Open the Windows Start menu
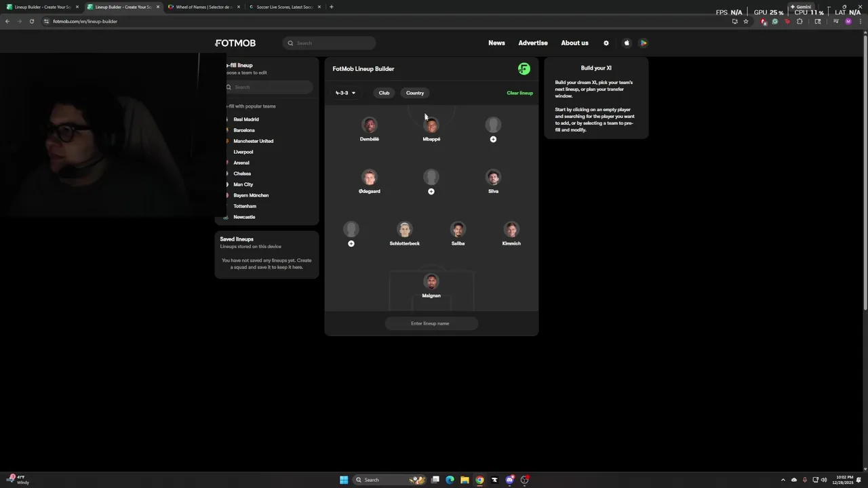The height and width of the screenshot is (488, 868). [x=344, y=480]
